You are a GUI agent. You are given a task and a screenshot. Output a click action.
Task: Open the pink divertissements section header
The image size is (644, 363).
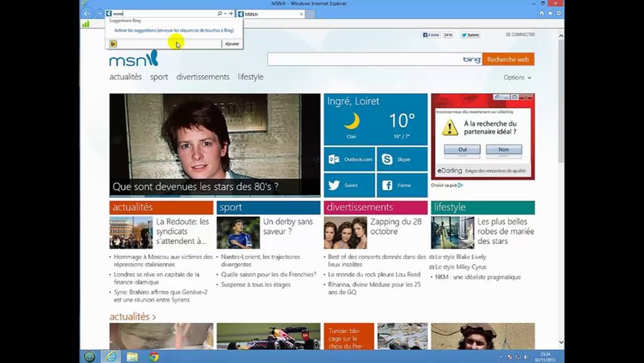[376, 208]
